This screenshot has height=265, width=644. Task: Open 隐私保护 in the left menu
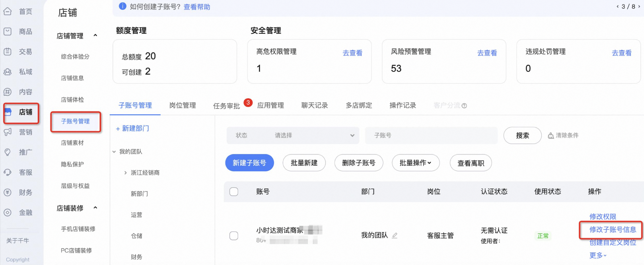click(72, 164)
